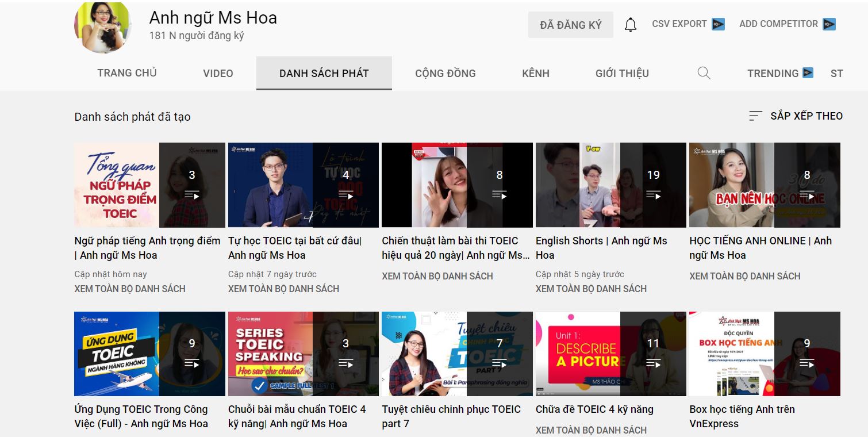Image resolution: width=868 pixels, height=437 pixels.
Task: Click title 'Box học tiếng Anh trên VnExpress'
Action: tap(742, 416)
